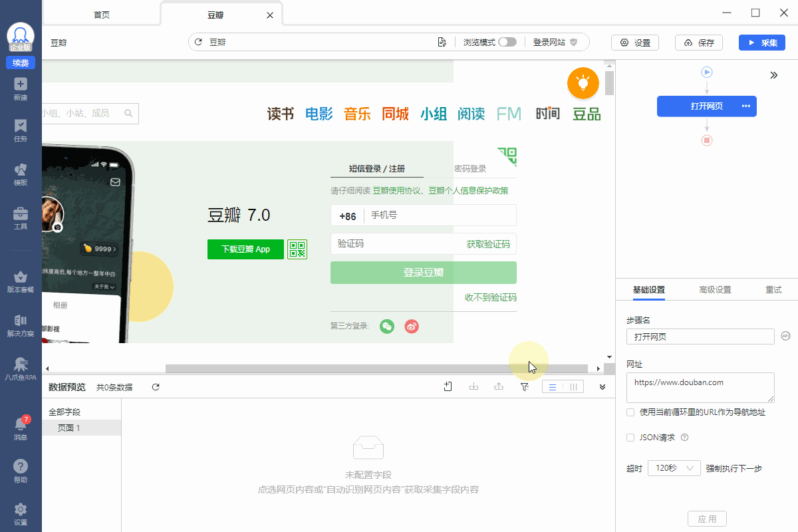798x532 pixels.
Task: Click the 设置 button in top toolbar
Action: 635,43
